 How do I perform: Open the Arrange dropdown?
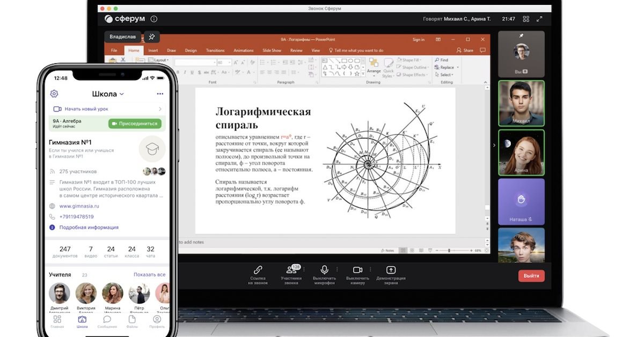[374, 69]
